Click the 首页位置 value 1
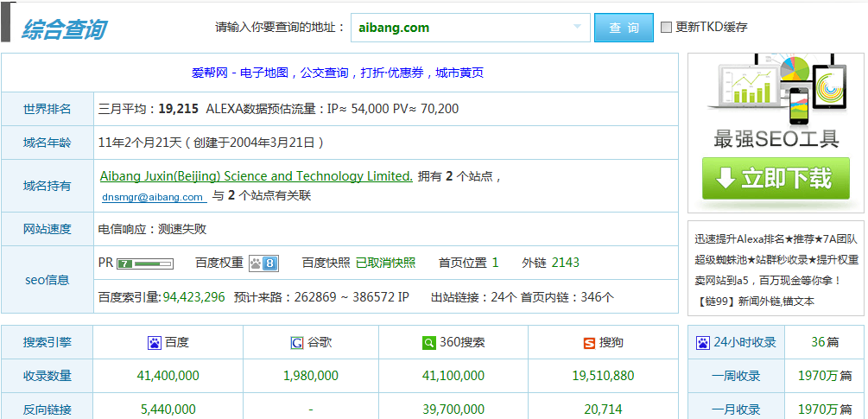The width and height of the screenshot is (868, 419). tap(496, 263)
